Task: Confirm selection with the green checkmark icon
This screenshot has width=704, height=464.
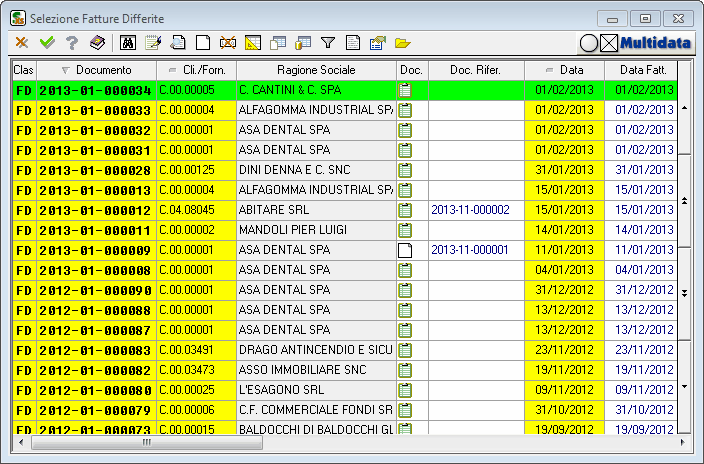Action: pos(47,43)
